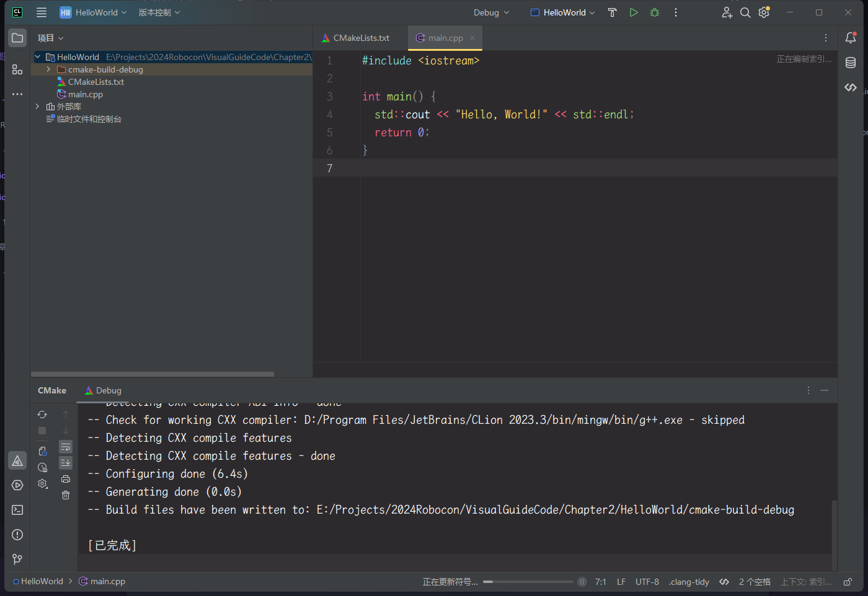Open the Database tool window
Screen dimensions: 868x596
pyautogui.click(x=851, y=63)
